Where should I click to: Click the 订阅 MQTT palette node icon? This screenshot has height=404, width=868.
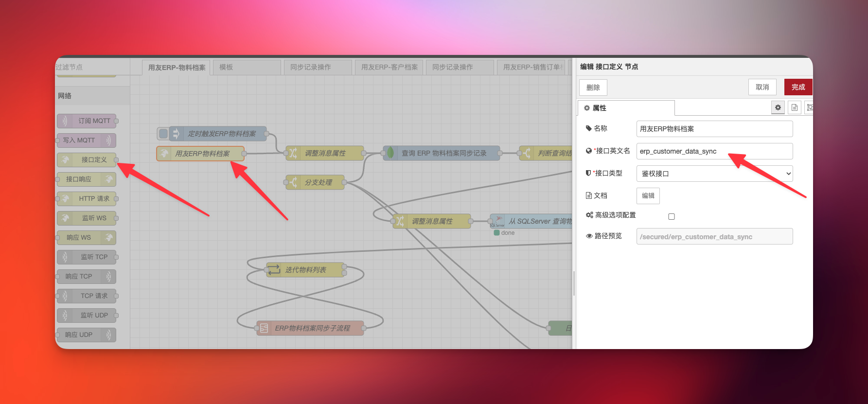coord(65,121)
